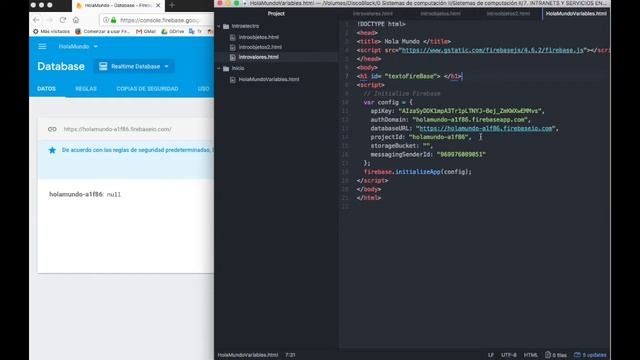Switch to the introobjetos2.html editor tab
Image resolution: width=640 pixels, height=360 pixels.
tap(508, 13)
